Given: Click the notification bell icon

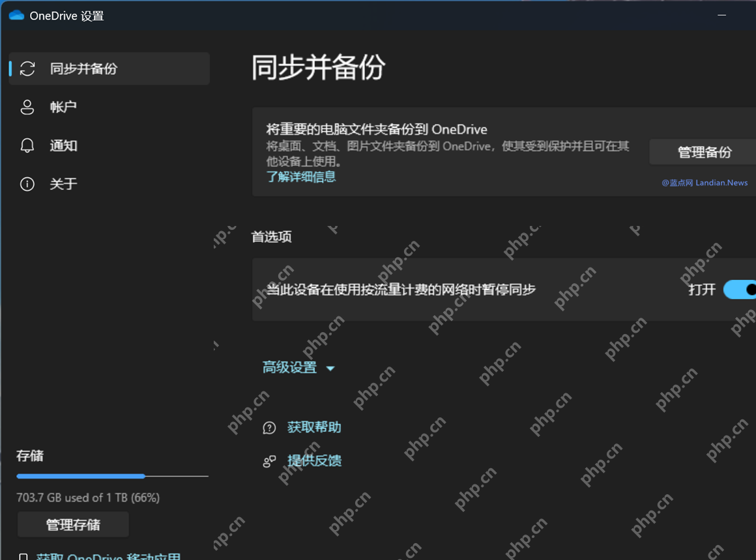Looking at the screenshot, I should [x=27, y=146].
